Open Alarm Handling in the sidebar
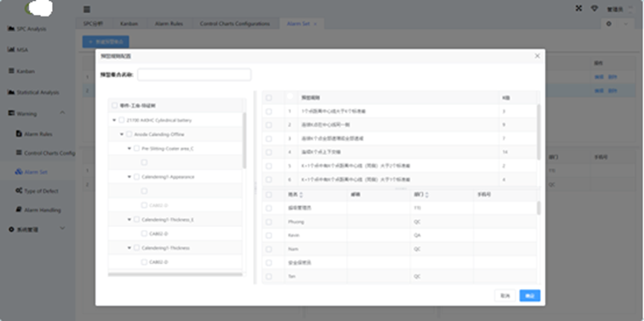The height and width of the screenshot is (321, 644). coord(38,209)
